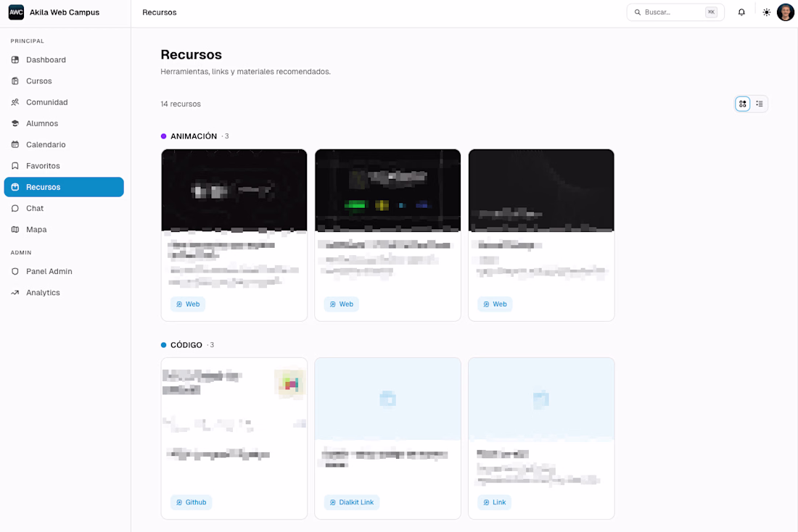Screen dimensions: 798x532
Task: Open the Dialkit Link button
Action: point(352,502)
